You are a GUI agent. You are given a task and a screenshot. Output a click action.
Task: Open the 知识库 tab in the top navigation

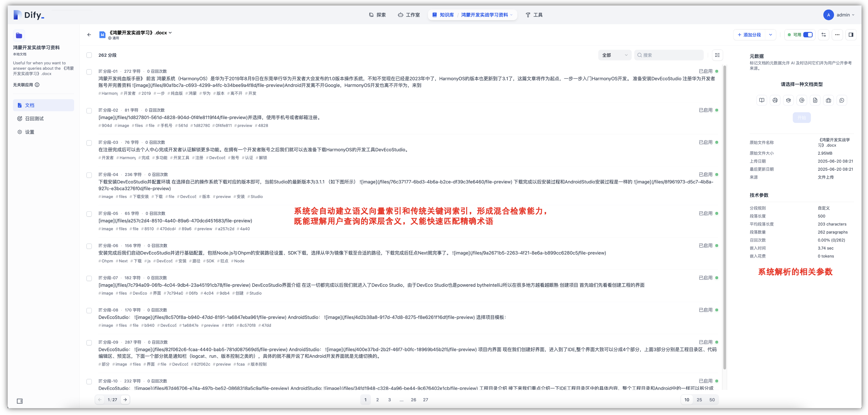click(443, 15)
